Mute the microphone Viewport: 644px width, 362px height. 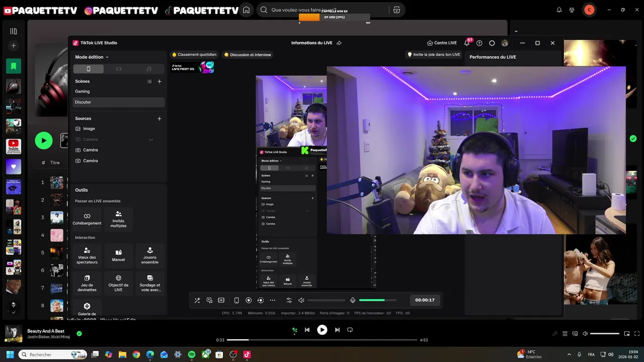[x=353, y=300]
